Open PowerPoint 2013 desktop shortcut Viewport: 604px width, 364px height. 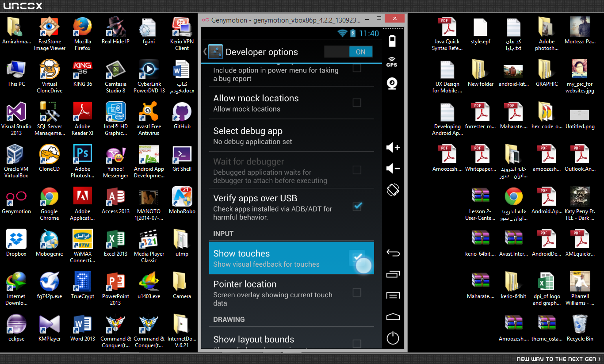115,282
